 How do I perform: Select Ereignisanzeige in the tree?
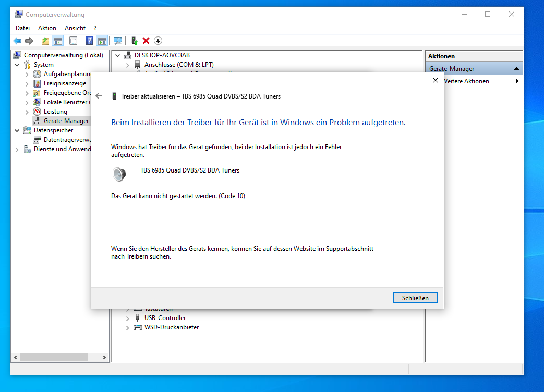tap(65, 83)
